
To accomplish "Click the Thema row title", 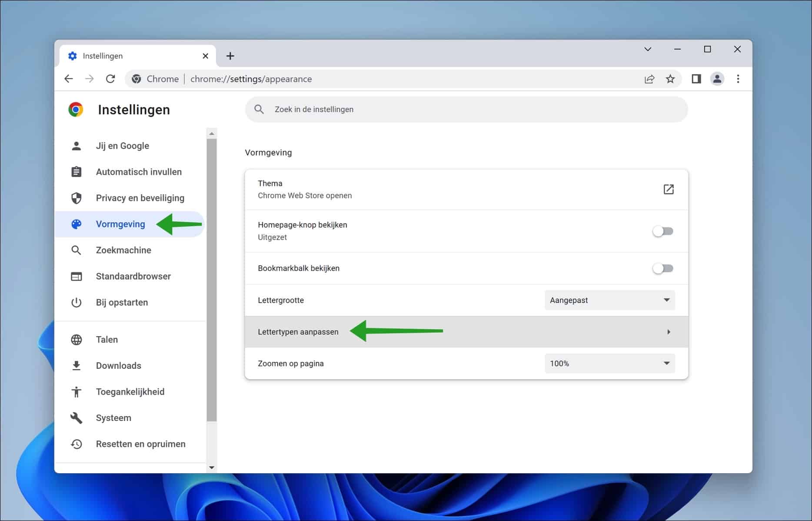I will 270,183.
